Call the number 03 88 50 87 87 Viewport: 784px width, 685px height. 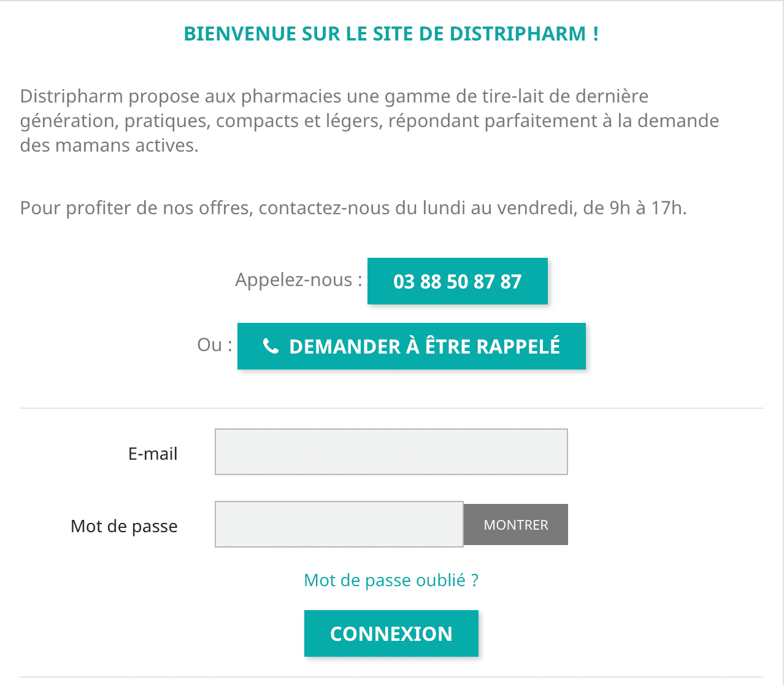[x=458, y=281]
